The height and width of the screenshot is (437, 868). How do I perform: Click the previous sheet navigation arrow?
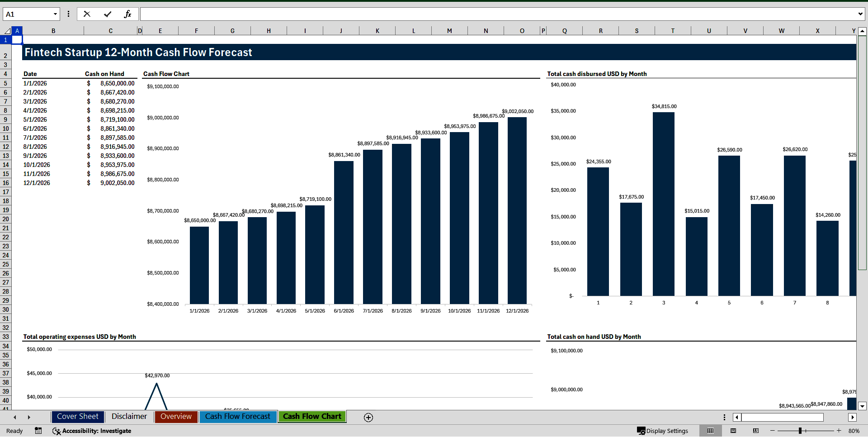[x=15, y=417]
